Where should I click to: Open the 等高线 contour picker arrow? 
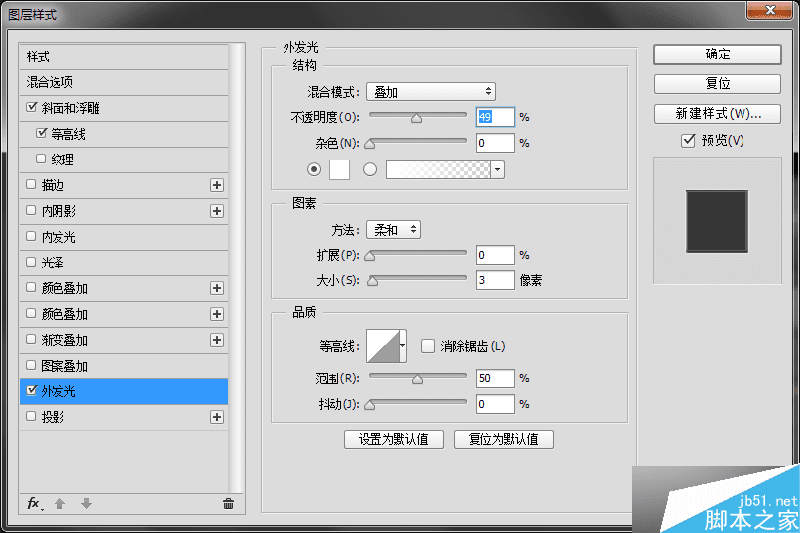click(403, 346)
